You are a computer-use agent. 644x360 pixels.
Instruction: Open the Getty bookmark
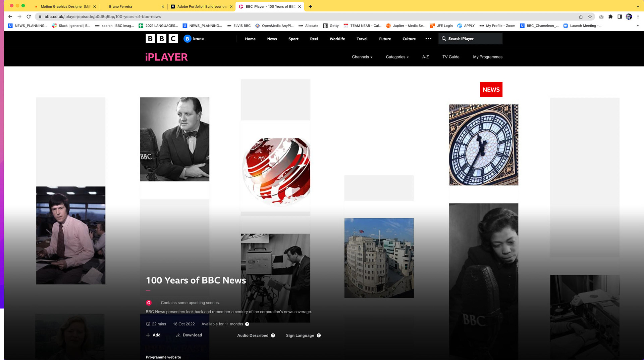pos(331,26)
